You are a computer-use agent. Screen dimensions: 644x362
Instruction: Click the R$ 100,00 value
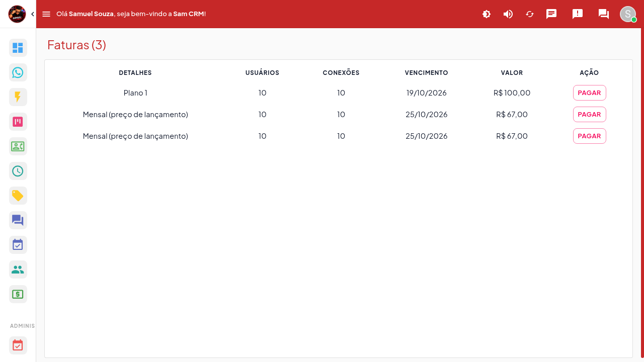[x=512, y=93]
